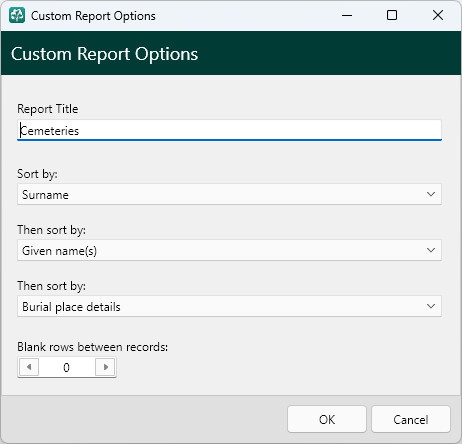Click the Report Title text field
462x444 pixels.
click(x=229, y=130)
